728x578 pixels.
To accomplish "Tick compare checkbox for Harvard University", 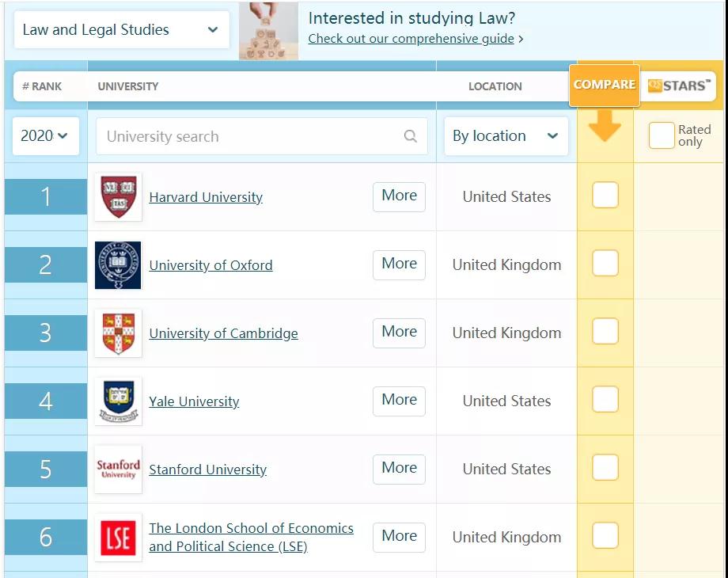I will (x=605, y=196).
